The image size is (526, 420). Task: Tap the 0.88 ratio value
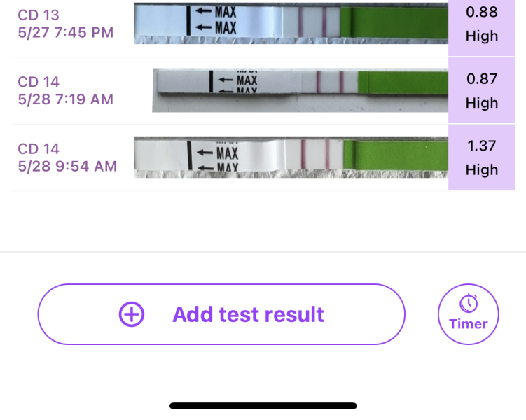(481, 12)
